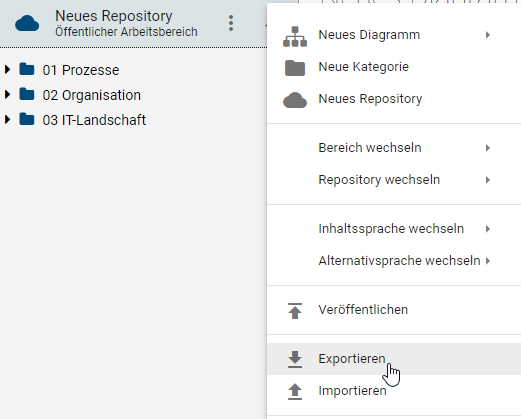Screen dimensions: 521x419
Task: Select the 03 IT-Landschaft tree entry
Action: 94,120
